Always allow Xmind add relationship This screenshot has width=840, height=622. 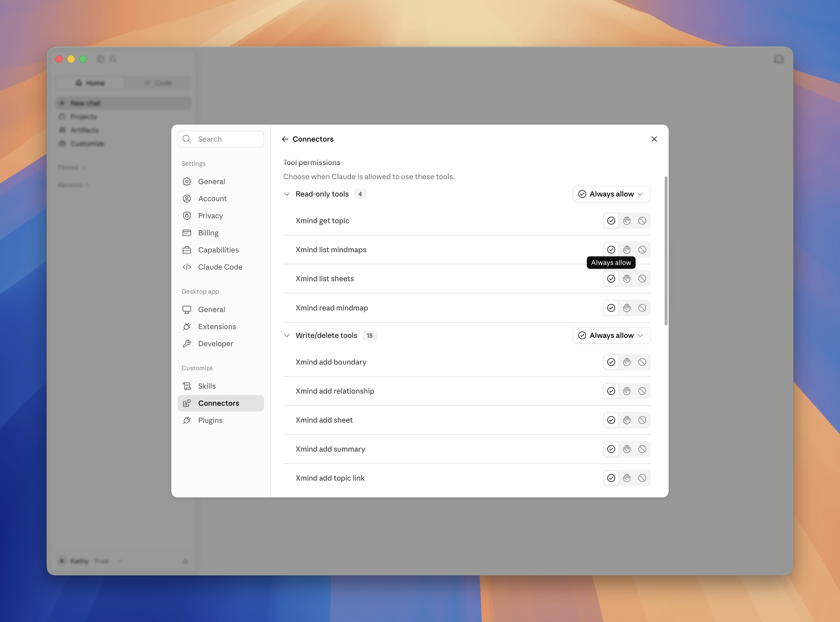coord(611,391)
